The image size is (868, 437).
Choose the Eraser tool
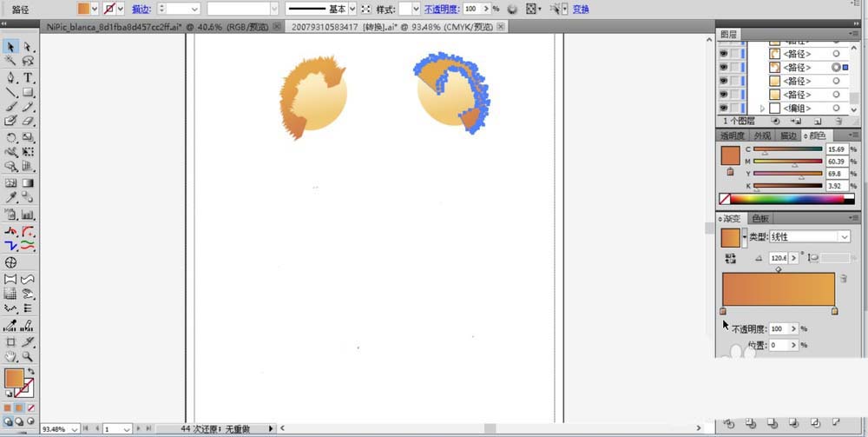28,121
